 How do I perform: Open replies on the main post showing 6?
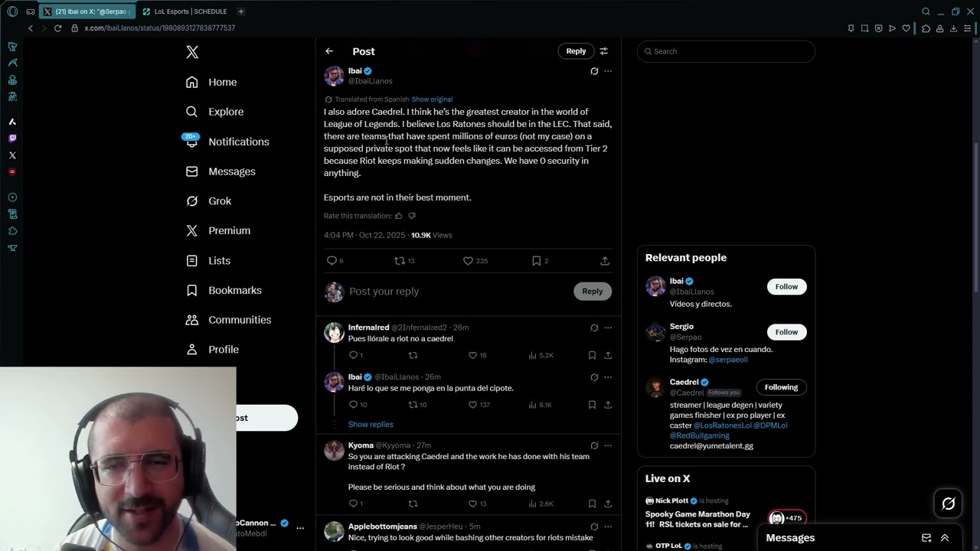coord(332,261)
